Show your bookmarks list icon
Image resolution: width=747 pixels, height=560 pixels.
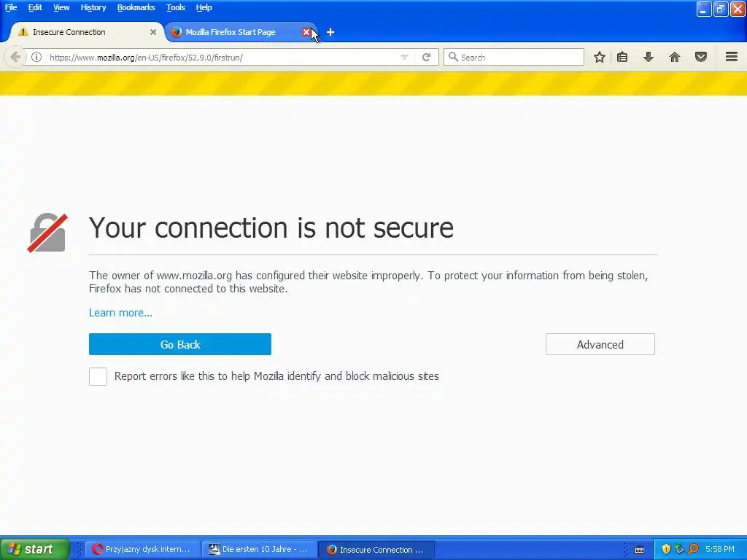coord(622,57)
